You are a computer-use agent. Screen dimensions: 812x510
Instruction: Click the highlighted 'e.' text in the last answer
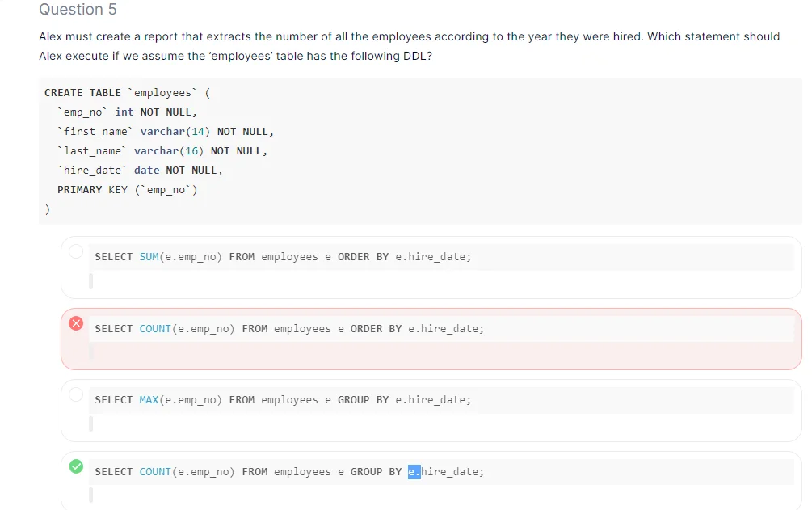(414, 472)
